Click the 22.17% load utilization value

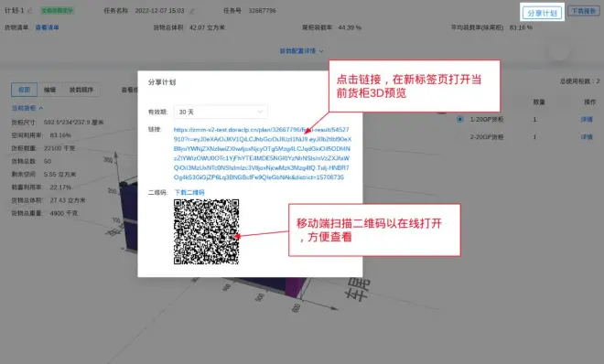[x=60, y=187]
